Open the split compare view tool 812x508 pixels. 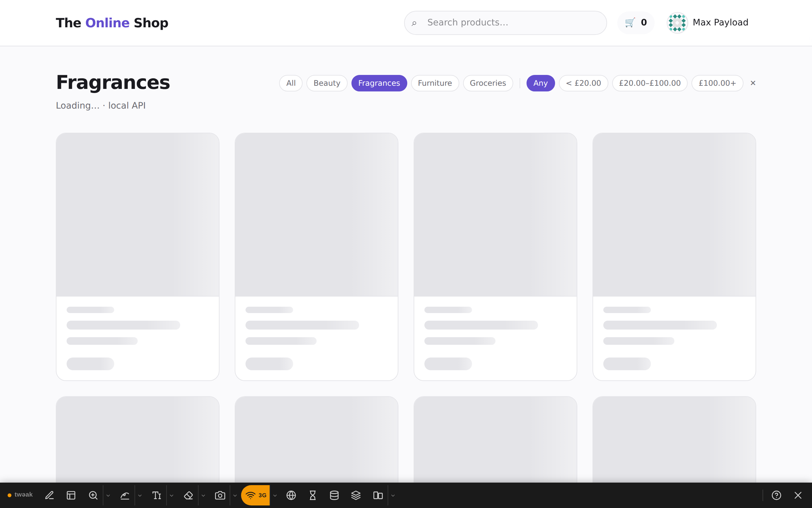tap(378, 495)
